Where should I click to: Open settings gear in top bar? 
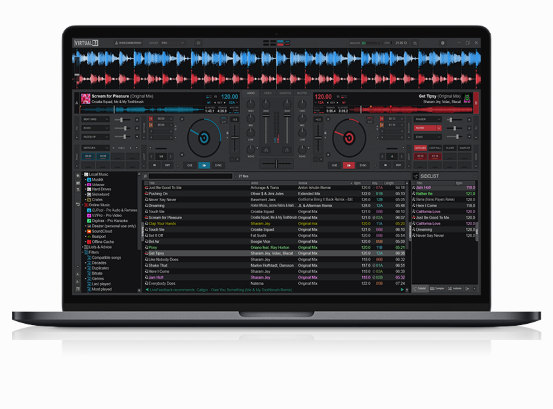click(443, 43)
